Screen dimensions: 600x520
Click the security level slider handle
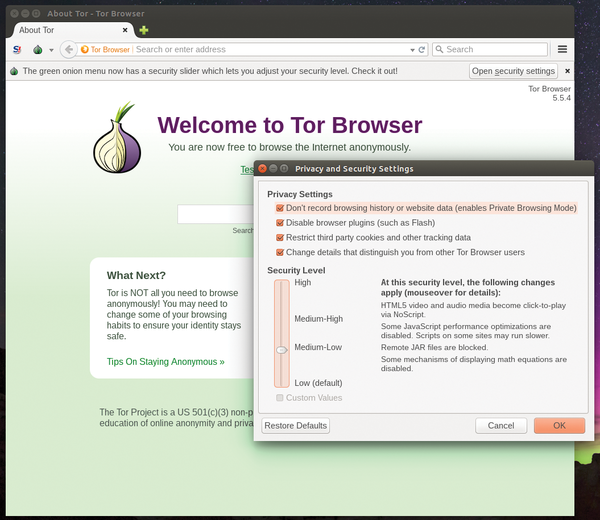point(282,350)
